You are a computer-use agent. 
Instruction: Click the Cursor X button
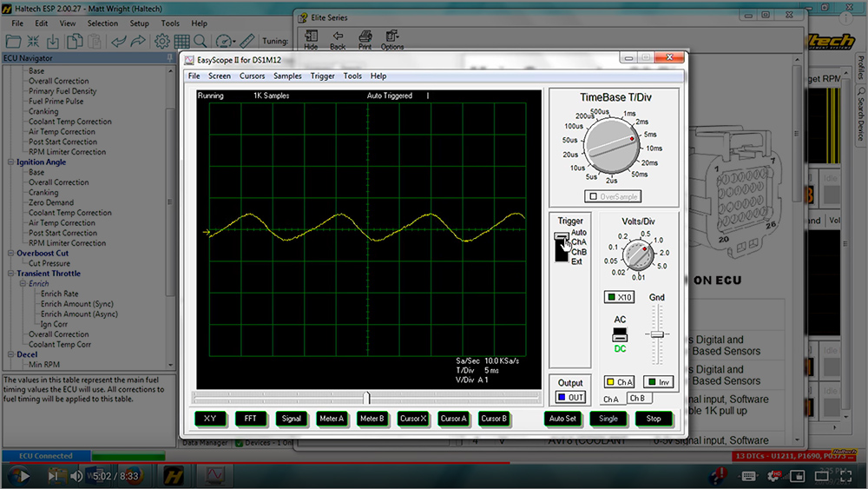click(x=413, y=419)
